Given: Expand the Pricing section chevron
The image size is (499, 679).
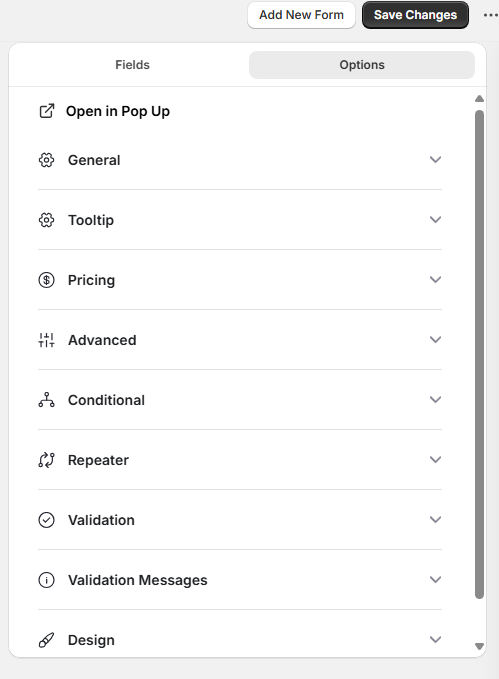Looking at the screenshot, I should 435,279.
